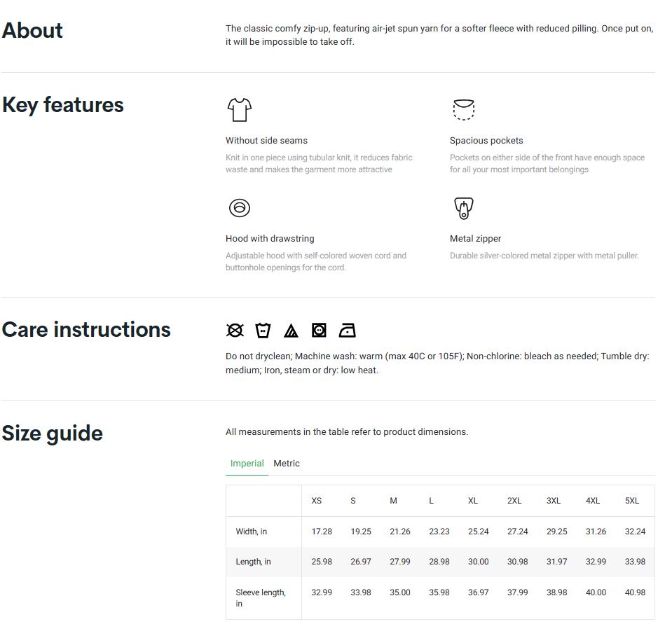The width and height of the screenshot is (672, 631).
Task: Click the pocket icon above Spacious pockets
Action: 463,110
